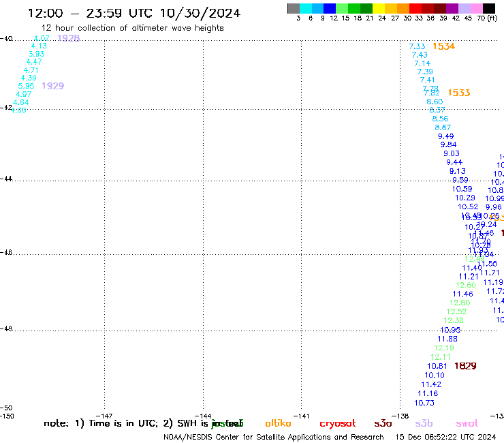
Task: Click the latitude axis label -44
Action: [x=6, y=179]
